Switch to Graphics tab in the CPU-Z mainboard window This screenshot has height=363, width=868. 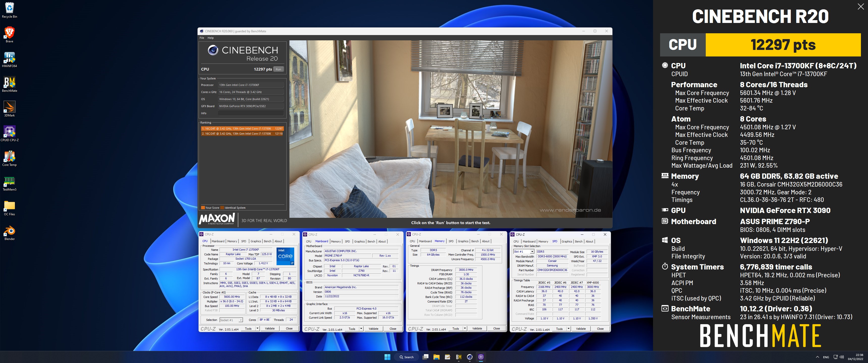pos(360,241)
